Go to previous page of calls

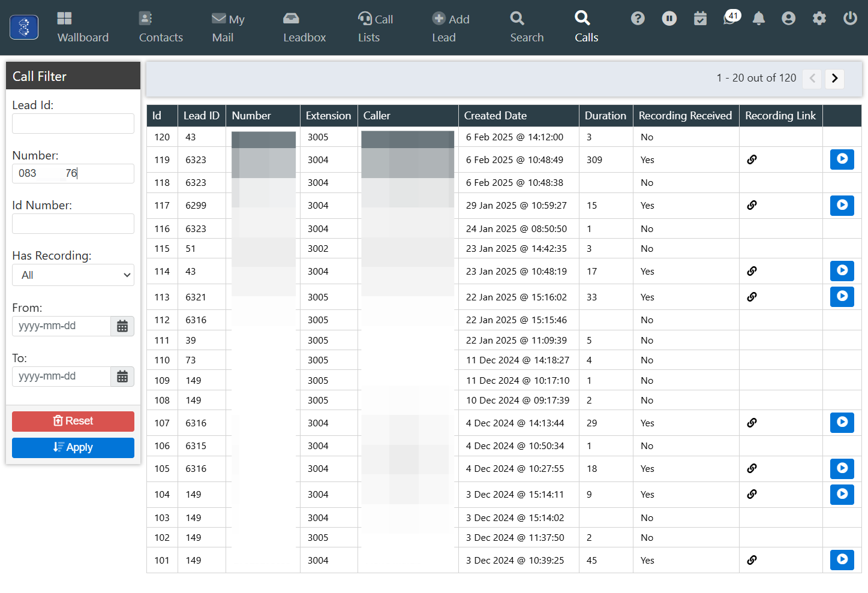tap(812, 79)
